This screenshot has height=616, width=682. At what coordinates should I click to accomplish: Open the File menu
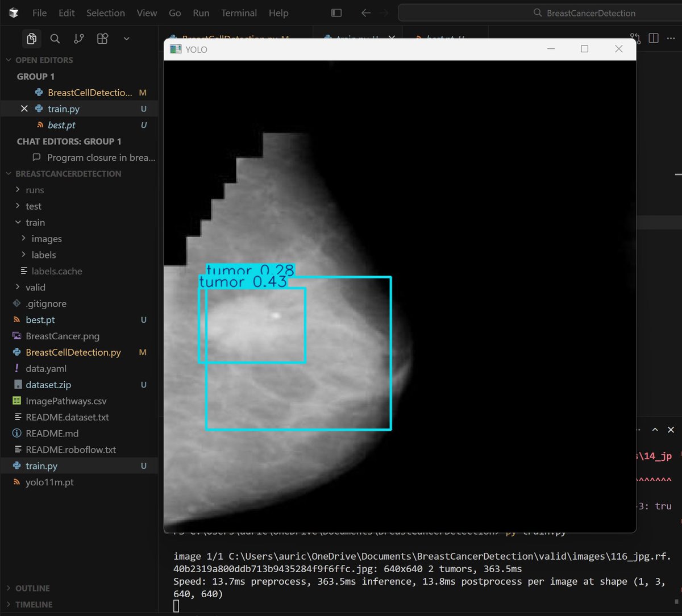(x=40, y=13)
